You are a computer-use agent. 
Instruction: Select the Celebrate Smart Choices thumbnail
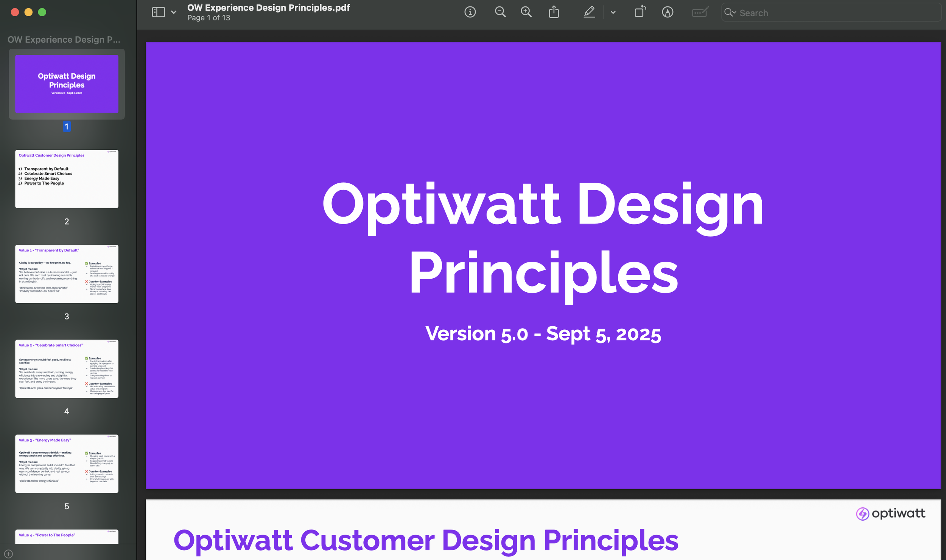coord(67,368)
